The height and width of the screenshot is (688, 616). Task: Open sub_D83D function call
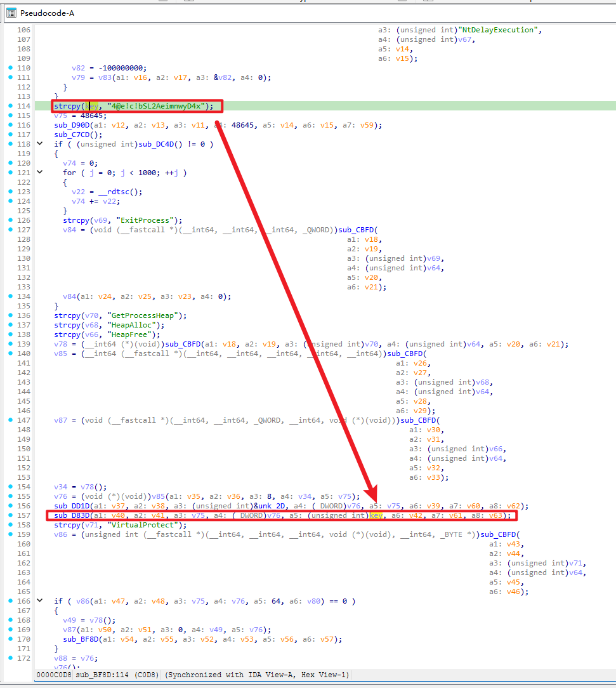72,515
